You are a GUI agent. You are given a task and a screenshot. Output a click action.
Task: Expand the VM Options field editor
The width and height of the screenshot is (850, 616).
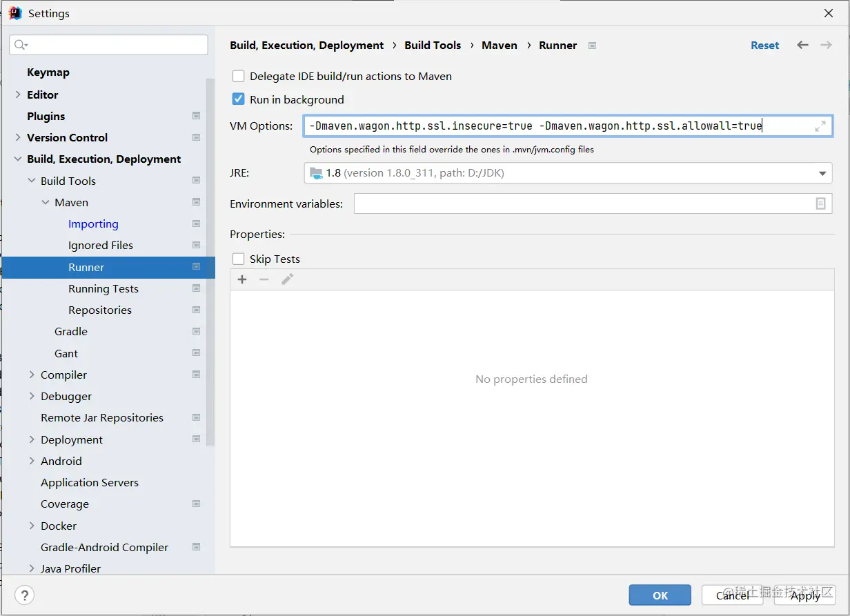[x=820, y=126]
